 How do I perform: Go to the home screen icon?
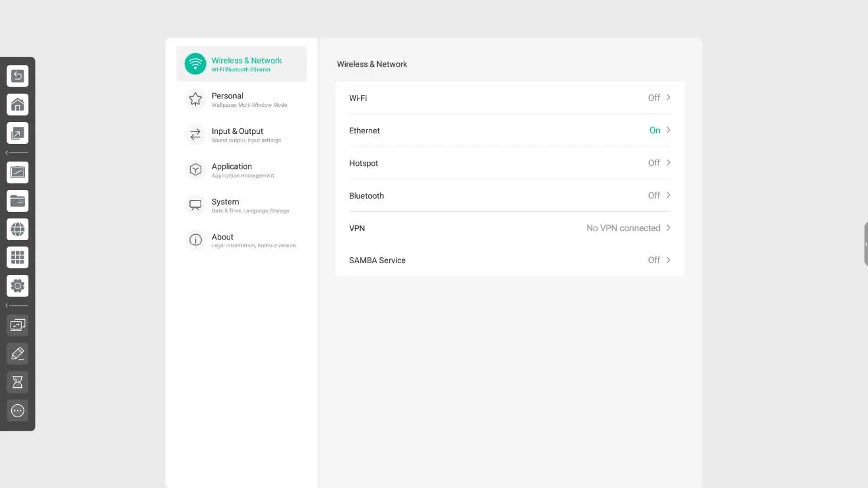click(18, 104)
